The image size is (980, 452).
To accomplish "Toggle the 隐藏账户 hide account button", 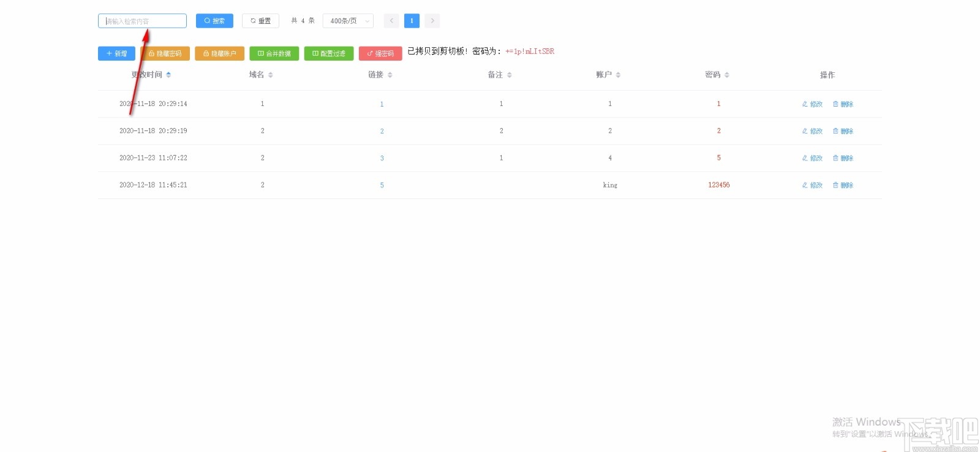I will pyautogui.click(x=219, y=54).
